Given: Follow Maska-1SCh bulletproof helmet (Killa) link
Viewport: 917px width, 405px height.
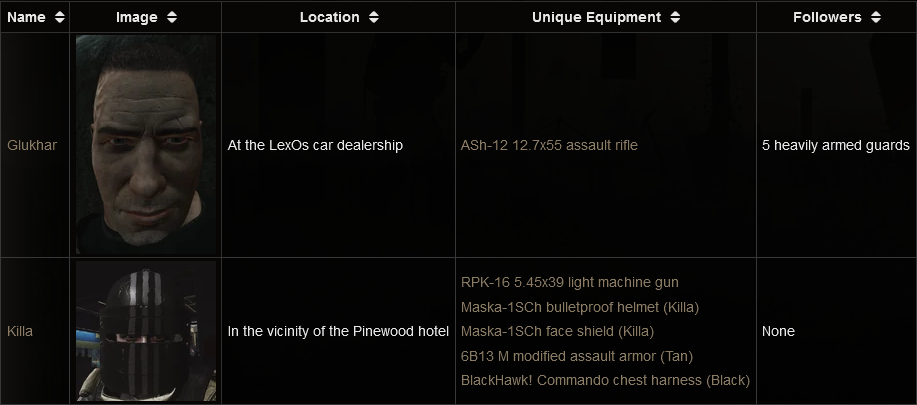Looking at the screenshot, I should [580, 306].
